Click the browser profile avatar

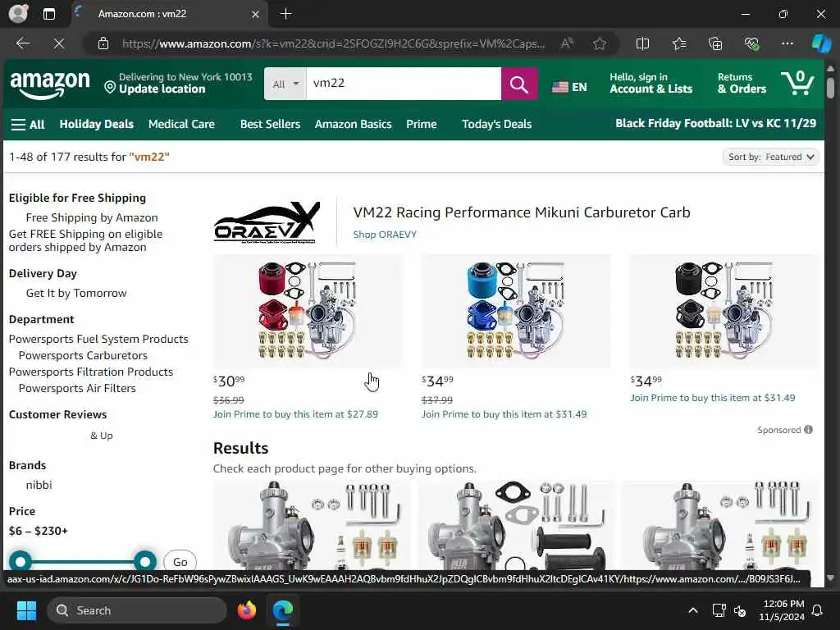pyautogui.click(x=18, y=13)
